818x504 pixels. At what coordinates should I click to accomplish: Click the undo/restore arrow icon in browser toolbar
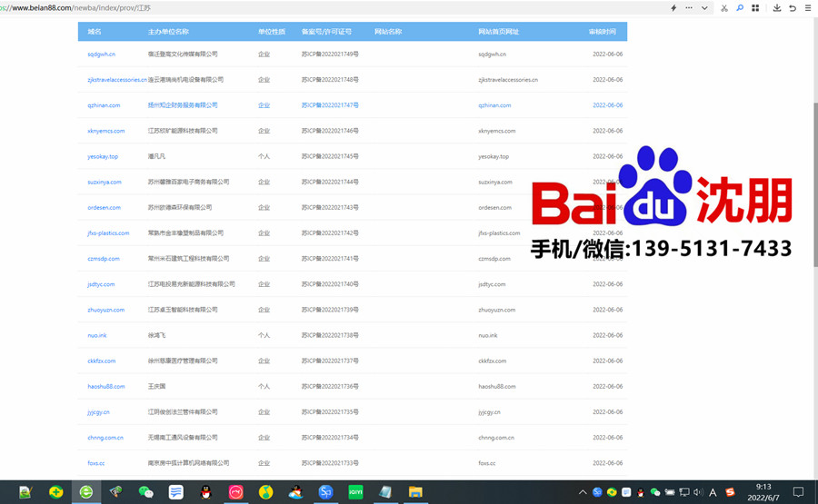[x=793, y=8]
